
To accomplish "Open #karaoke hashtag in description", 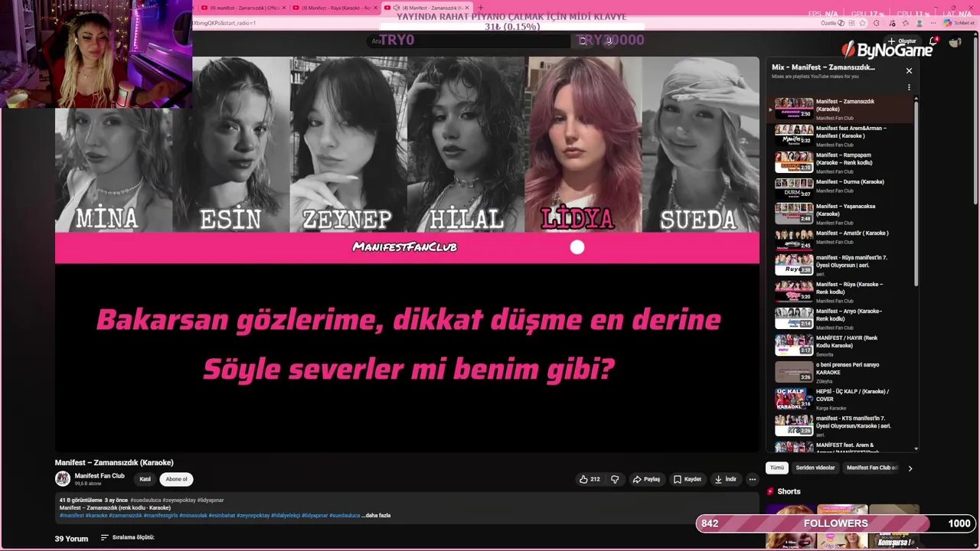I will click(x=96, y=516).
